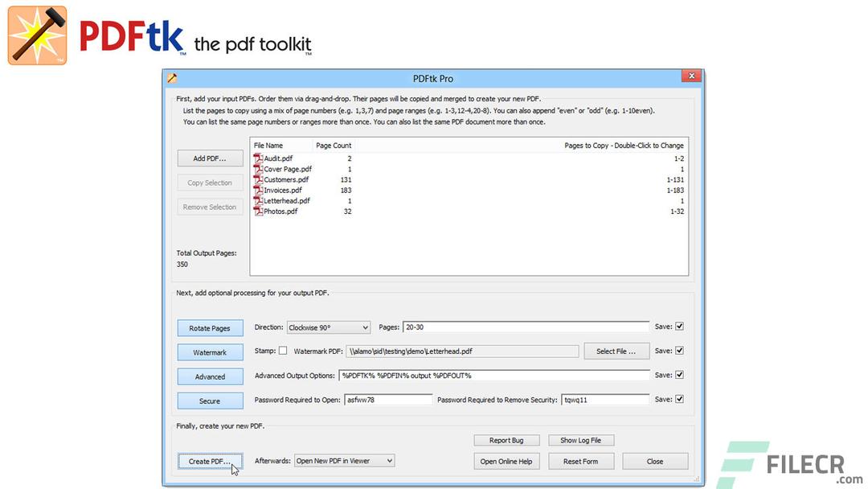
Task: Click the Add PDF button
Action: tap(210, 158)
